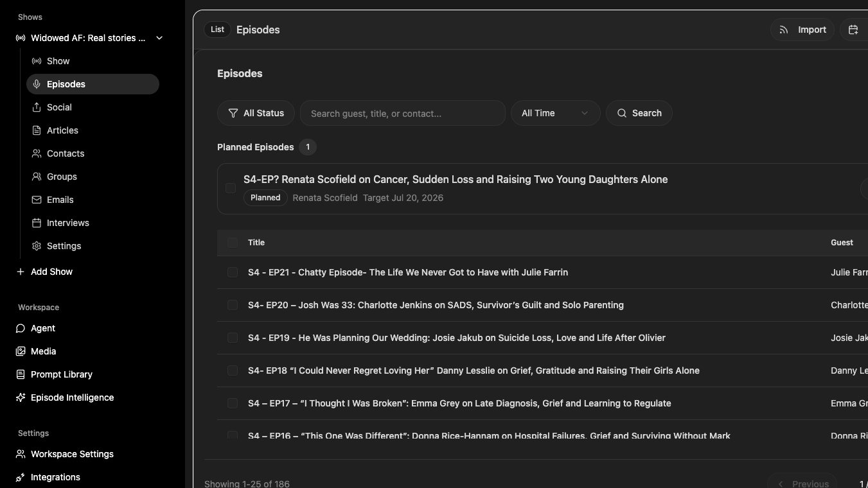
Task: Click the plug icon beside Integrations
Action: 21,477
